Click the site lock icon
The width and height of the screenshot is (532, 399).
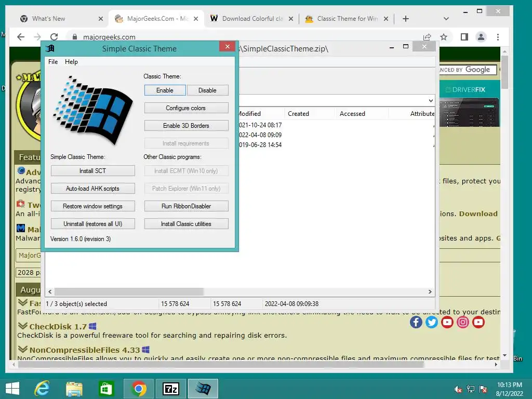[x=75, y=37]
